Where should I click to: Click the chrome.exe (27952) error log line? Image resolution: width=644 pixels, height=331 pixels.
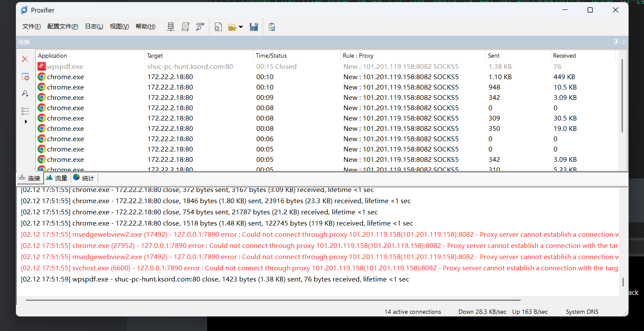pyautogui.click(x=319, y=245)
